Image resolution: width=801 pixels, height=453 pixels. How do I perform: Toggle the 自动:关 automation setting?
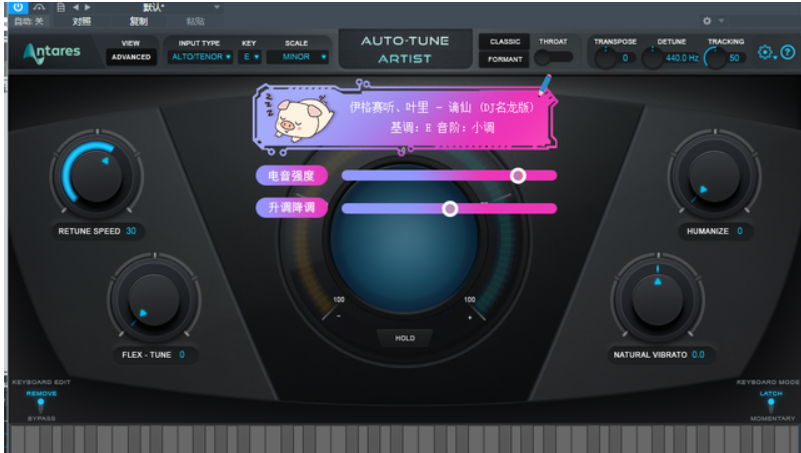[x=29, y=21]
